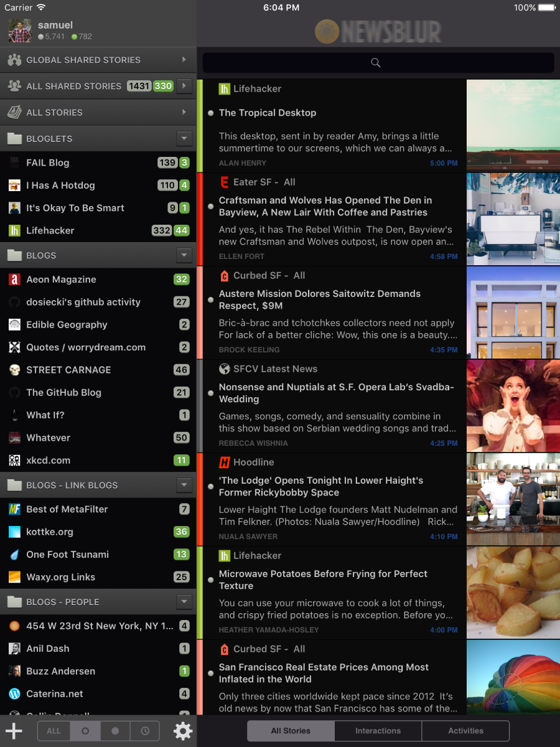Screen dimensions: 560x747
Task: Open the settings gear in the sidebar
Action: (x=183, y=731)
